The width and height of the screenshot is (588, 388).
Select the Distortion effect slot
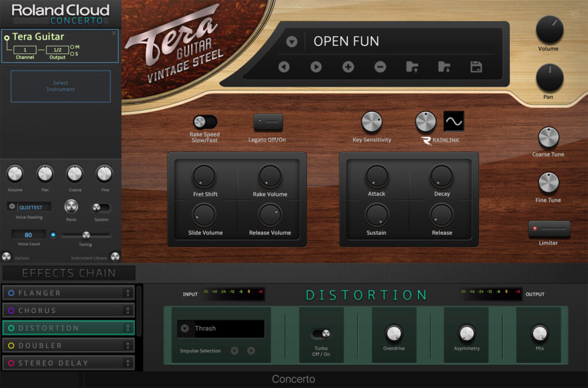[x=68, y=328]
